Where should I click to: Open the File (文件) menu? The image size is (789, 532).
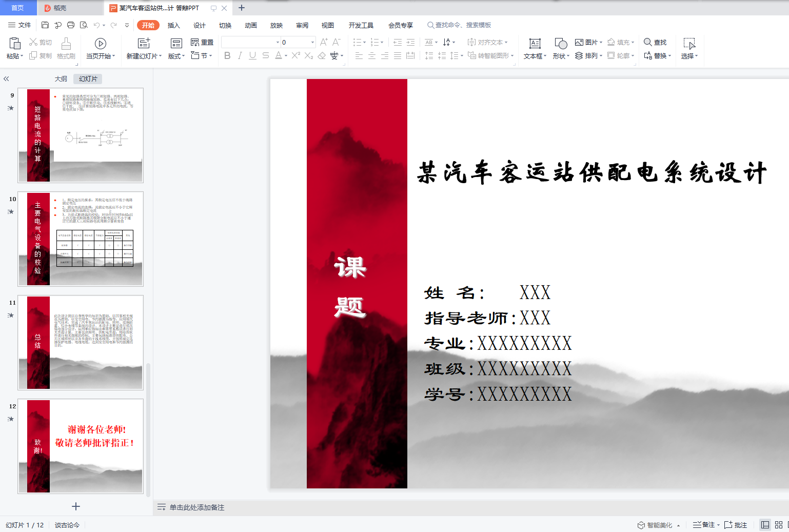[x=19, y=25]
